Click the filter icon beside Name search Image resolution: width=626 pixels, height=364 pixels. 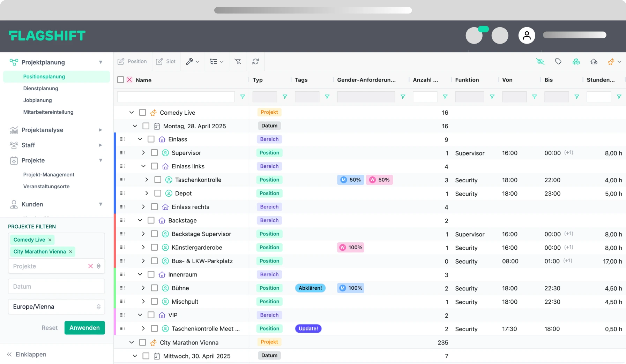tap(243, 97)
